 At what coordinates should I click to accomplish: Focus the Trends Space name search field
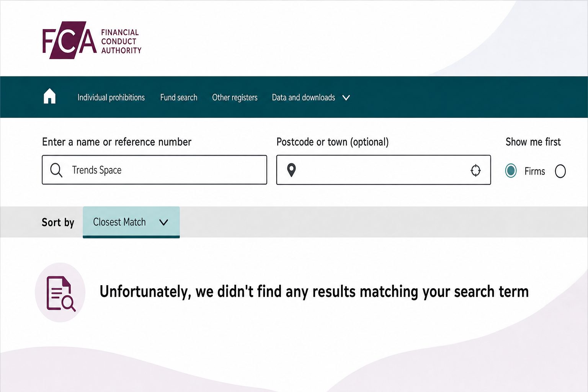pyautogui.click(x=154, y=170)
